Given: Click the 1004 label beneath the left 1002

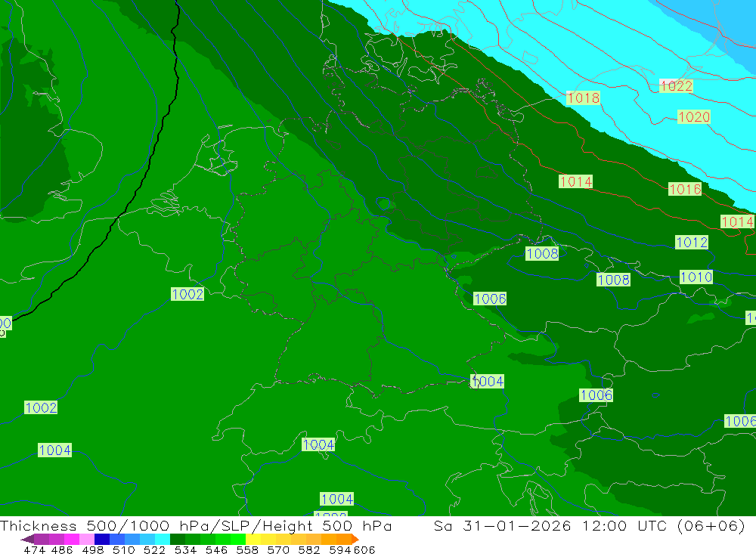Looking at the screenshot, I should click(55, 450).
